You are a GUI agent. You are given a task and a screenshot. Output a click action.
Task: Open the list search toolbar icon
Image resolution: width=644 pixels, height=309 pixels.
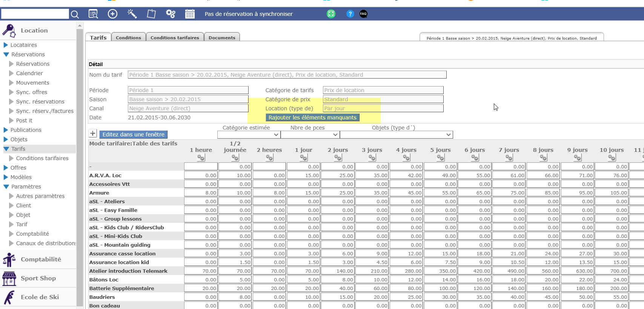pyautogui.click(x=93, y=14)
